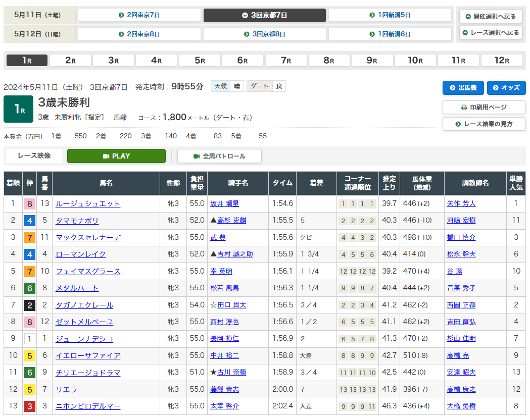Switch to race 11R tab
530x420 pixels.
pos(458,61)
